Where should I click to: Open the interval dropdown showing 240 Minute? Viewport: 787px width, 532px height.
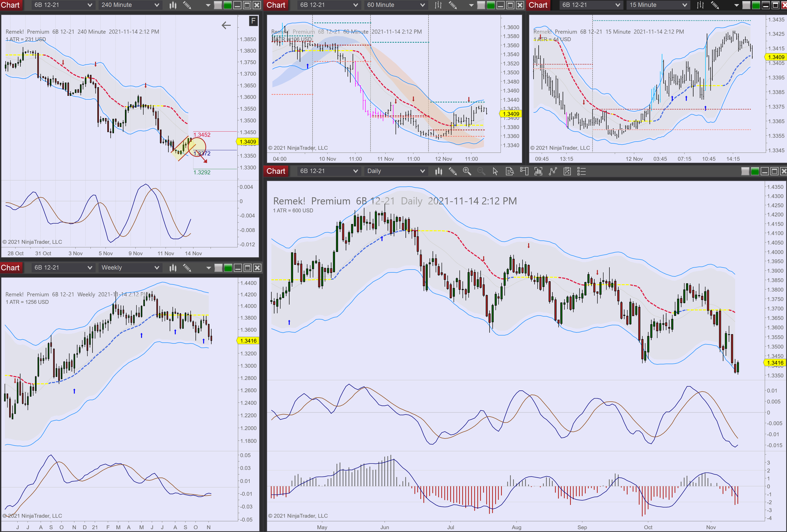(x=130, y=5)
